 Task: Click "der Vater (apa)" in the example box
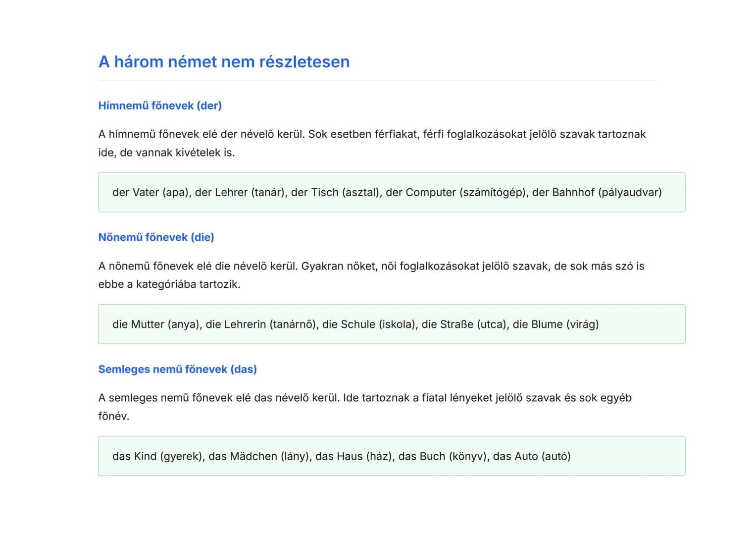tap(151, 192)
